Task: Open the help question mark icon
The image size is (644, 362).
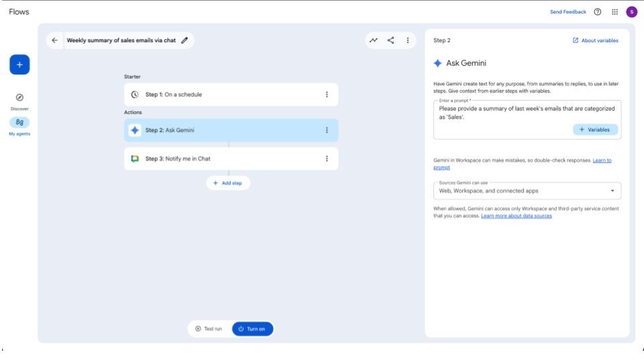Action: coord(598,12)
